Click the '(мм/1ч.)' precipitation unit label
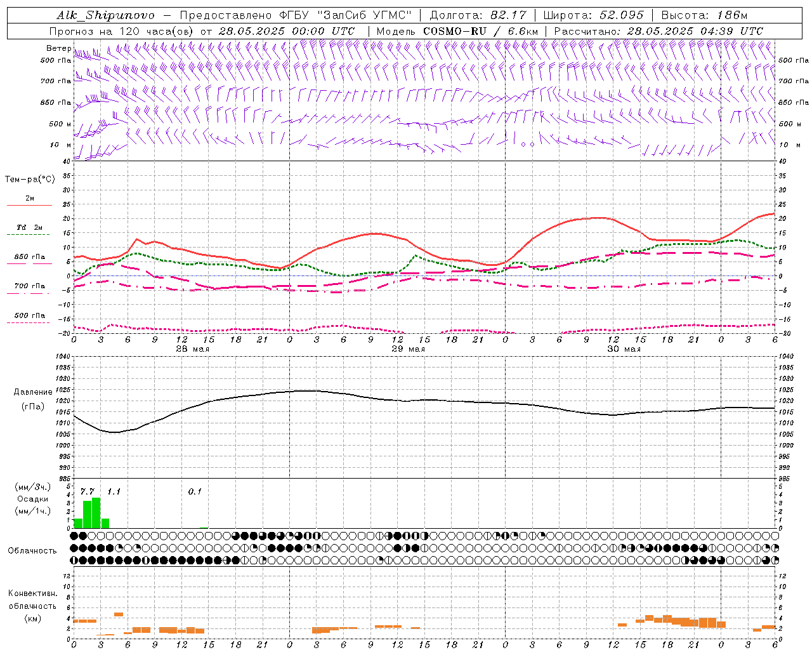Screen dimensions: 812x650 pyautogui.click(x=32, y=511)
